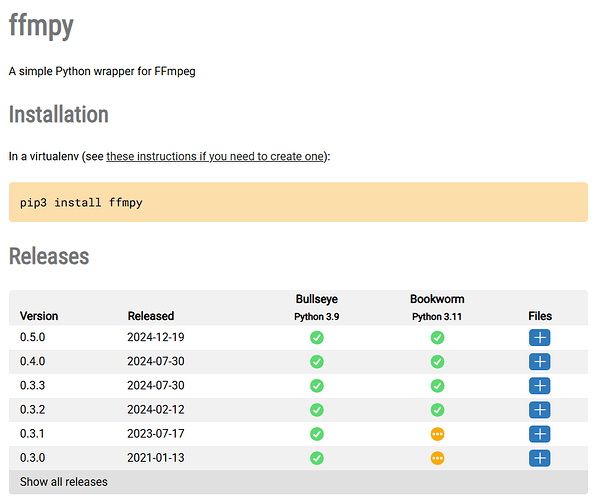Click Bookworm green check for 0.3.3

point(438,386)
